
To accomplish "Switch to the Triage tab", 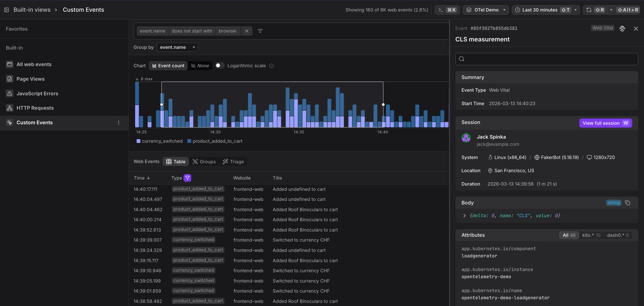I will 233,161.
